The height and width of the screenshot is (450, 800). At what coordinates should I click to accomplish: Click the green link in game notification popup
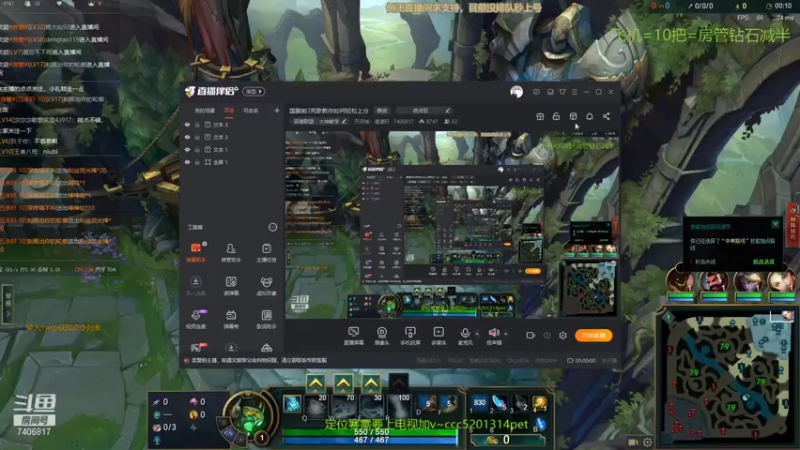tap(764, 262)
